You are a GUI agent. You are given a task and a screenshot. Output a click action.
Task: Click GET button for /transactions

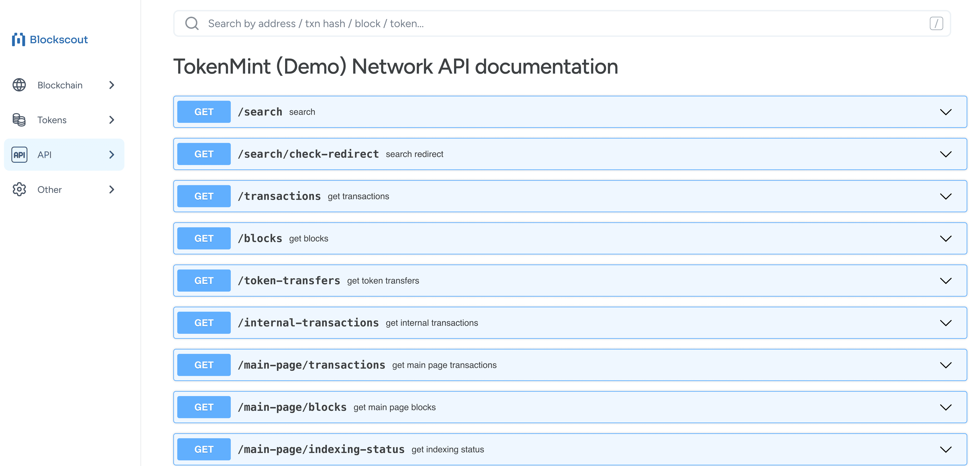click(204, 196)
